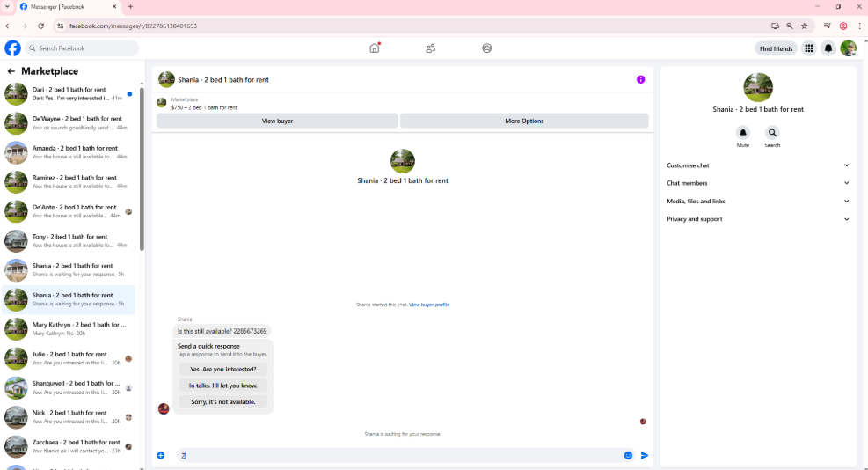
Task: Open the Nick conversation
Action: coord(69,417)
